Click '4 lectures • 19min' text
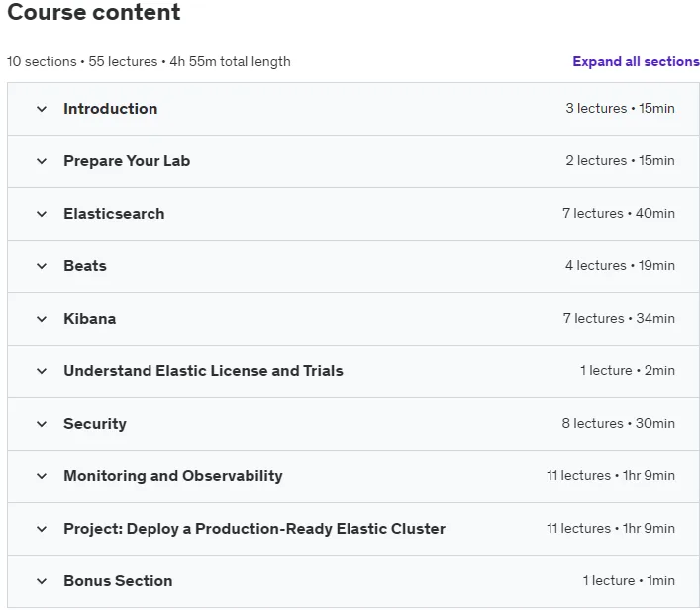 point(620,265)
